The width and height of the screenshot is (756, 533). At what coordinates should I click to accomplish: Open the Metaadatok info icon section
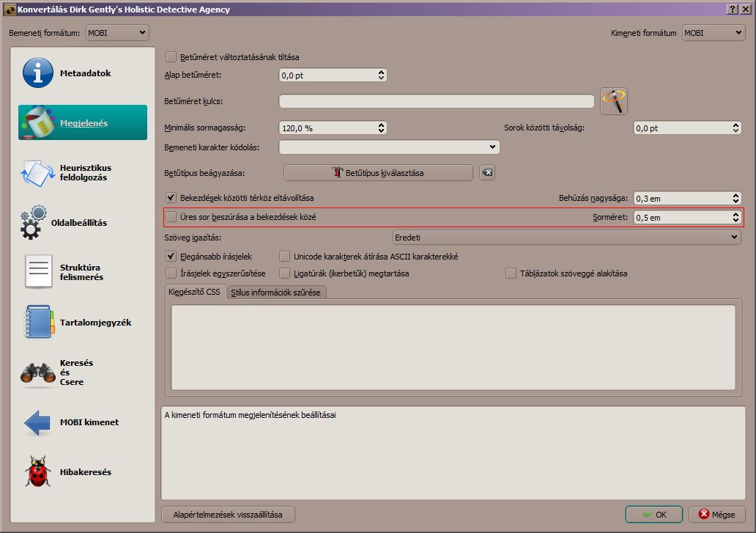tap(37, 73)
